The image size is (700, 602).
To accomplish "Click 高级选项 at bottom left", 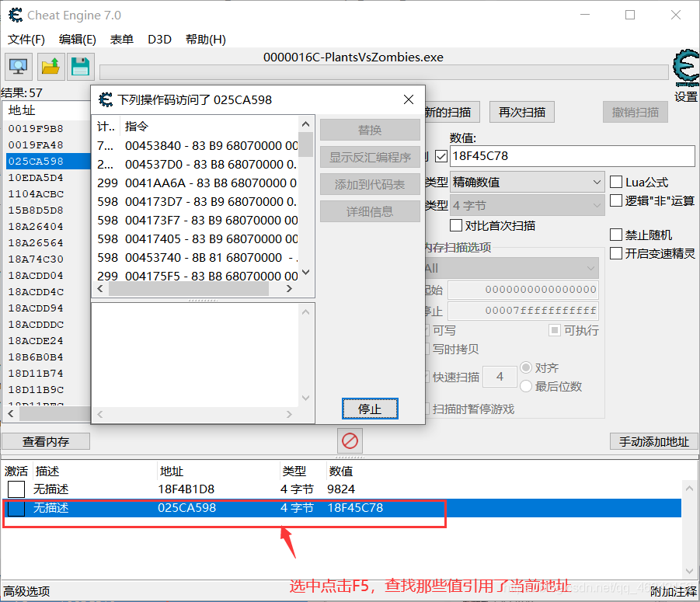I will pos(26,592).
